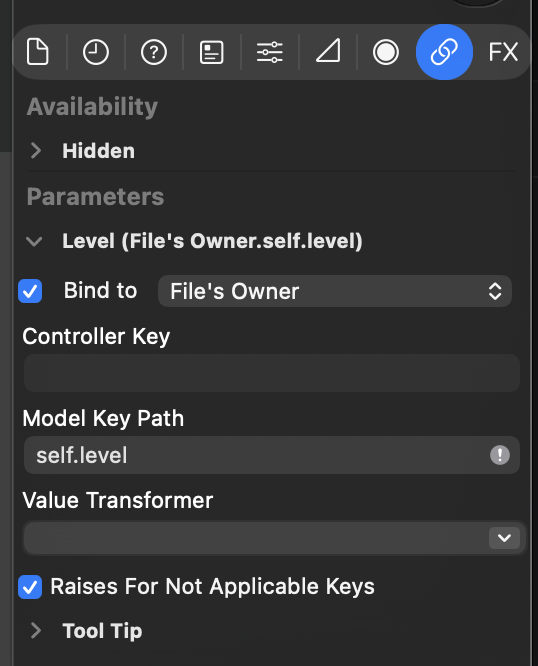Show the History inspector clock icon

click(x=96, y=52)
